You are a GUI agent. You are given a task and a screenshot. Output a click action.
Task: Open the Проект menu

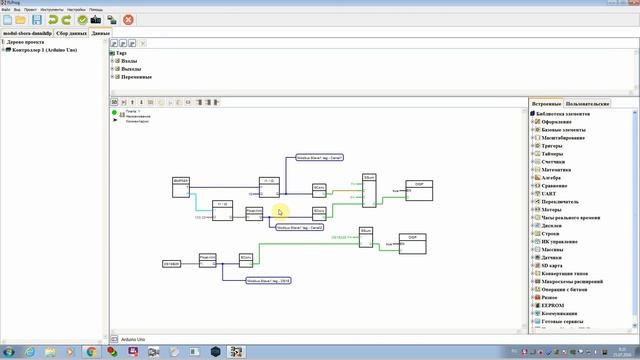(30, 9)
